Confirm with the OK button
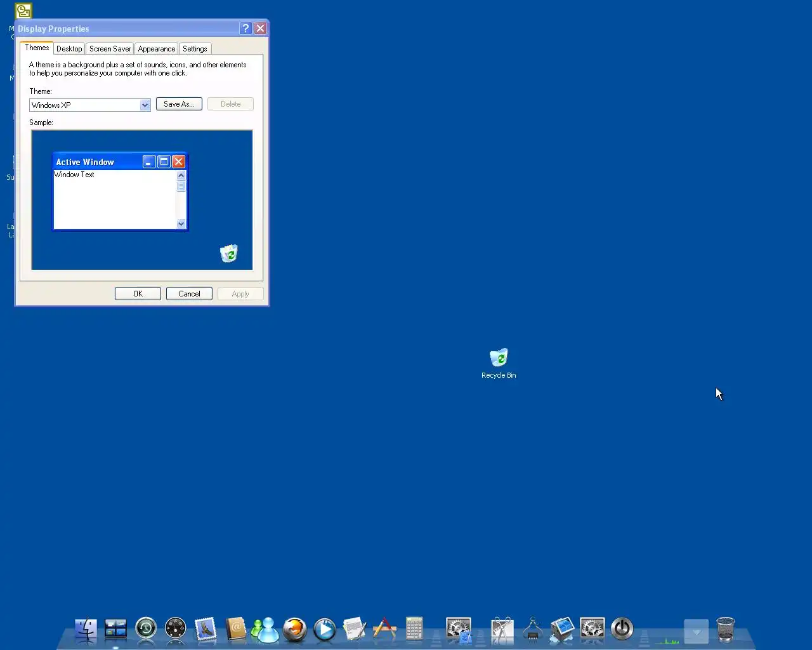This screenshot has height=650, width=812. [x=138, y=294]
